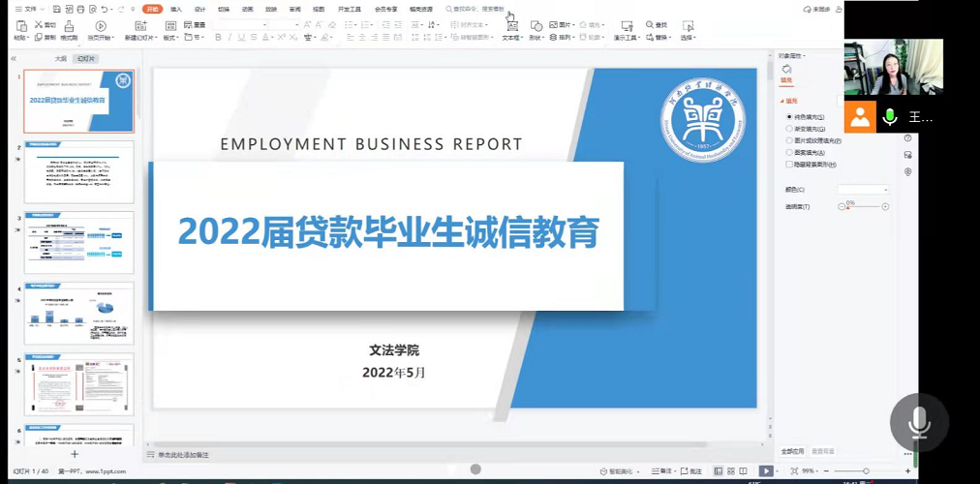Image resolution: width=980 pixels, height=484 pixels.
Task: Check hide background graphics (隐藏背景图形) box
Action: pos(789,165)
